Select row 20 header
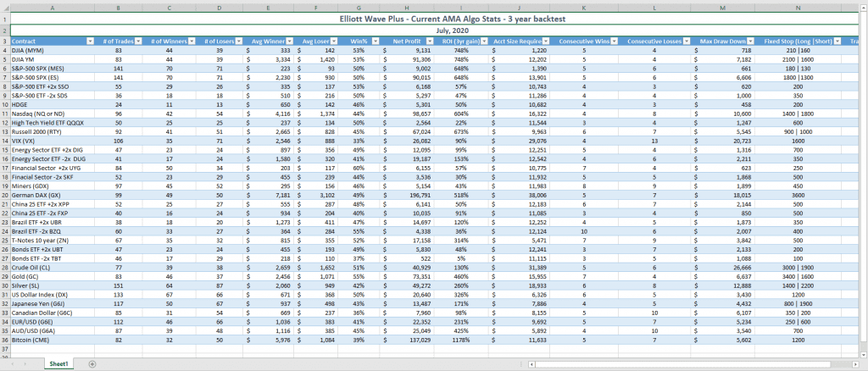 (x=5, y=195)
